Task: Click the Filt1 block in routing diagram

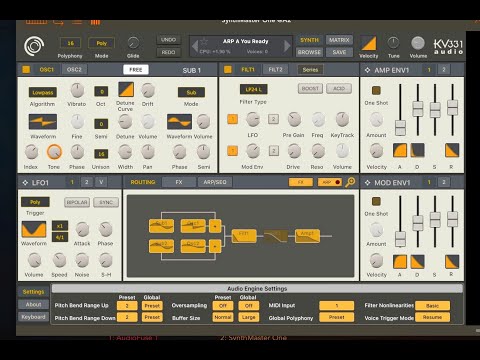Action: [244, 236]
